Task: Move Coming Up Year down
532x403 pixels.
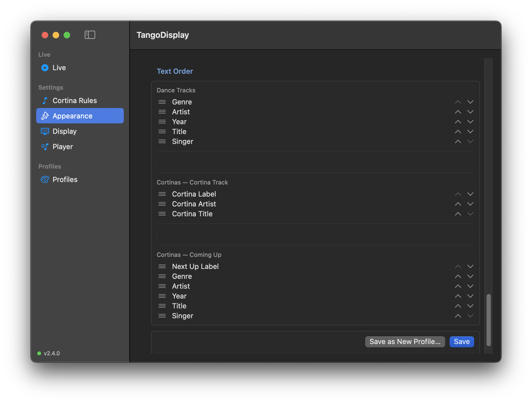Action: [x=470, y=296]
